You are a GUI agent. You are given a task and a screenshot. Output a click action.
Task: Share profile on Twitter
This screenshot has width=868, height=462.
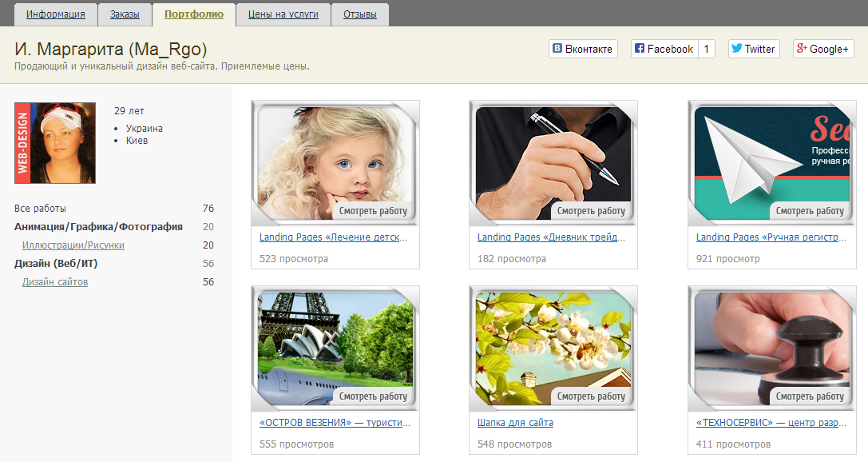753,49
